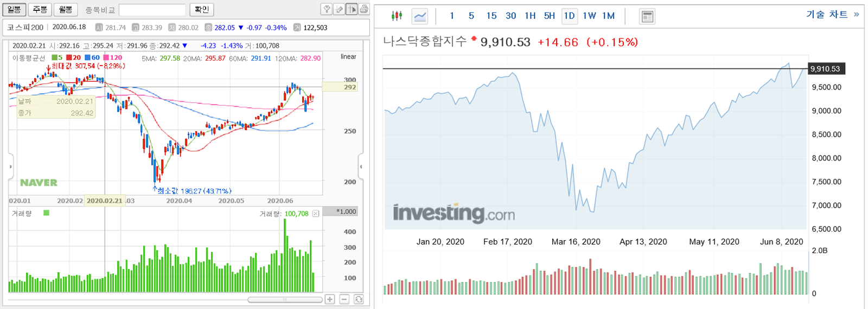Select area line chart type icon
868x309 pixels.
pos(420,16)
